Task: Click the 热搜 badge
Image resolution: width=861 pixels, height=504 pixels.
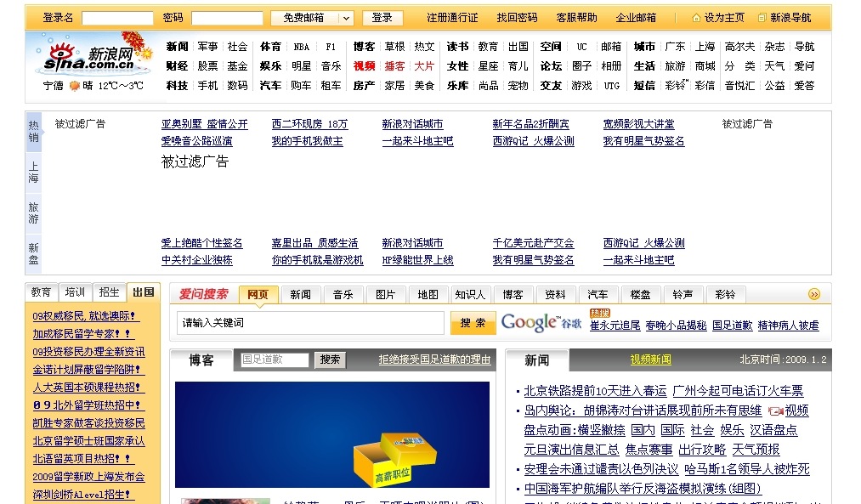Action: tap(599, 313)
